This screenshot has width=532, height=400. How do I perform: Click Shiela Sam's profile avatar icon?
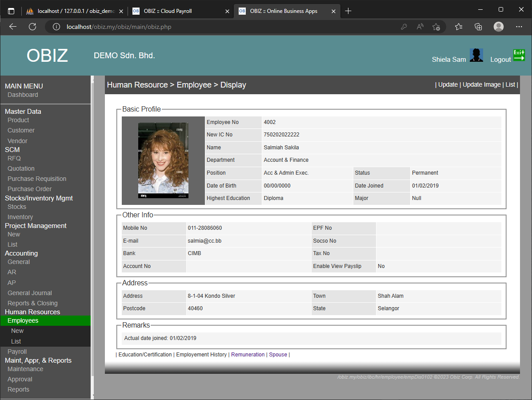click(476, 55)
